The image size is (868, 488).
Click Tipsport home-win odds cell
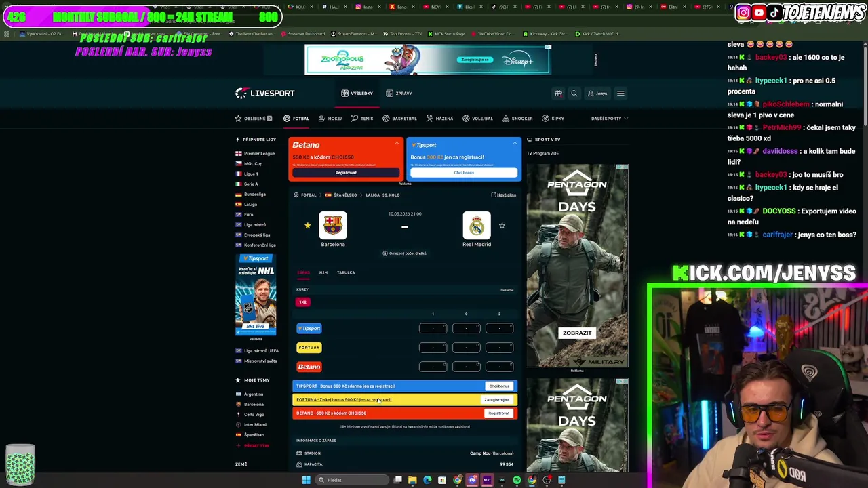433,329
